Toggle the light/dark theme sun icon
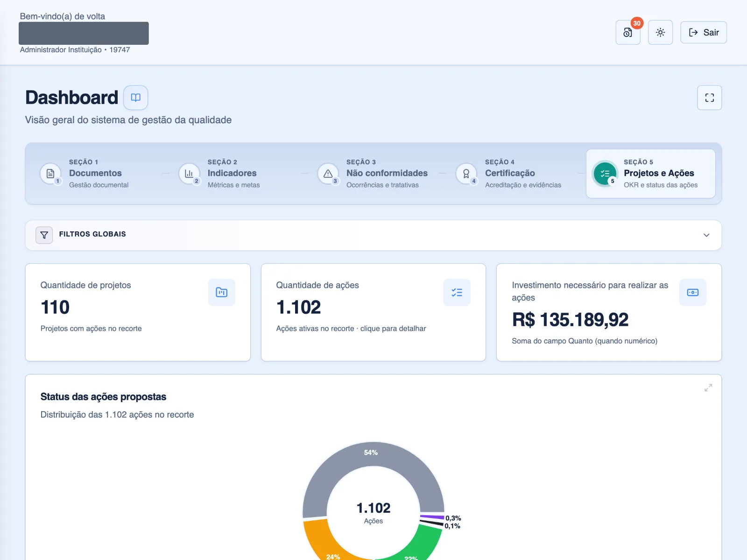 660,32
